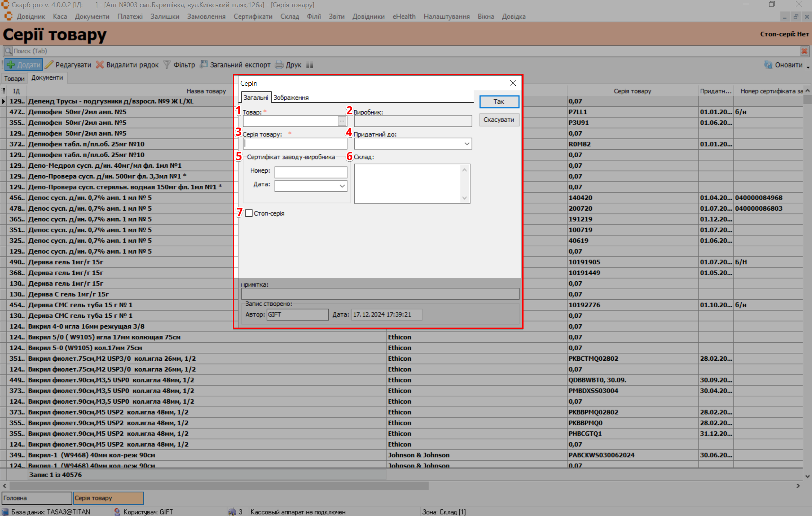Click the red Видалити рядок icon
Screen dimensions: 812x516
pos(100,65)
